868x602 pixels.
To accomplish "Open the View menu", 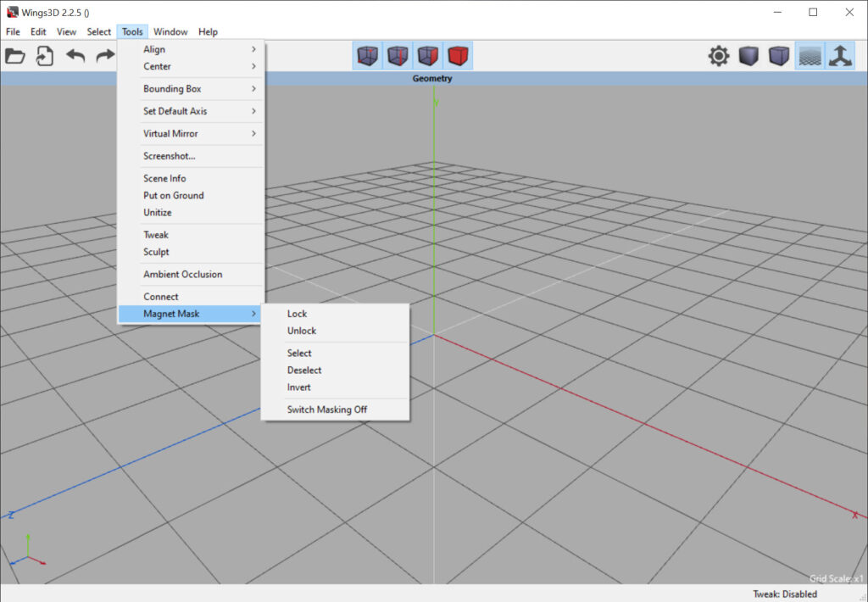I will (x=66, y=31).
